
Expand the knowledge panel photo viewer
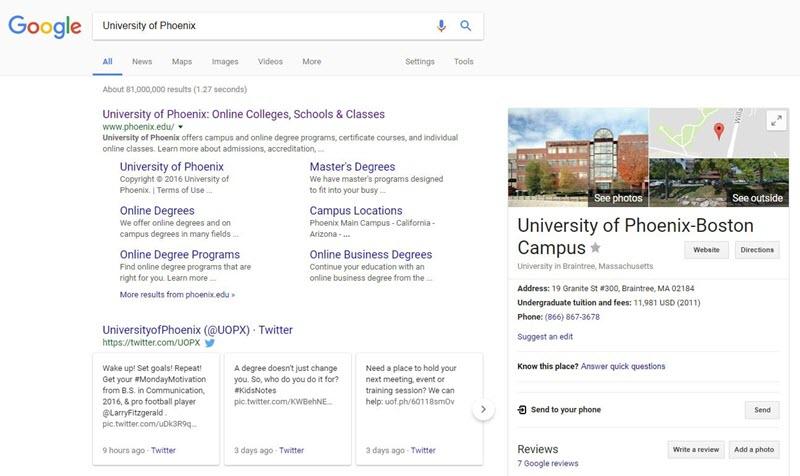(x=776, y=121)
